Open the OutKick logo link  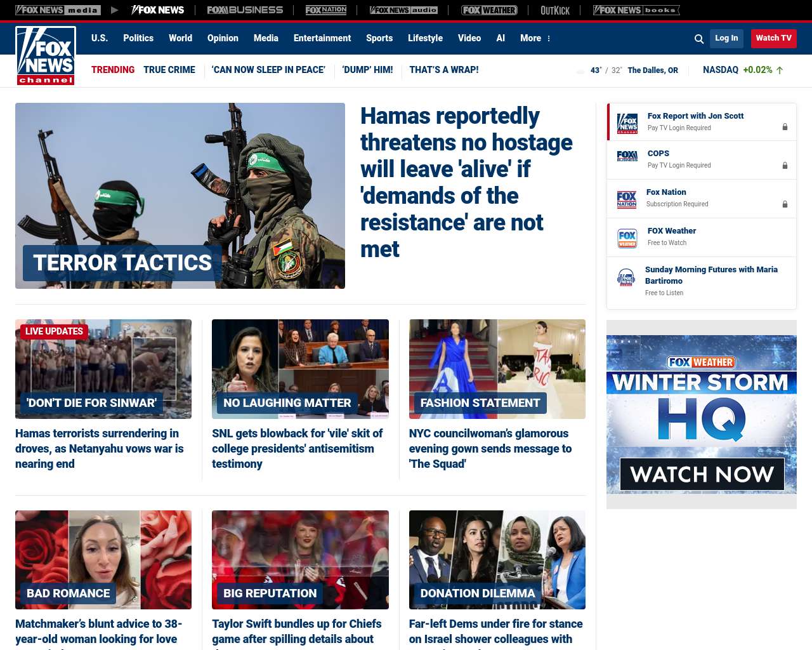click(x=555, y=10)
